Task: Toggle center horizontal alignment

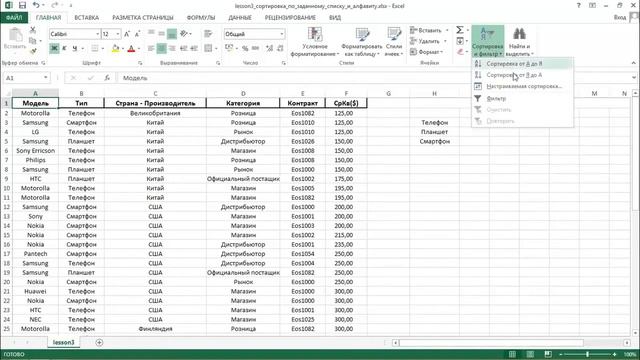Action: tap(162, 49)
